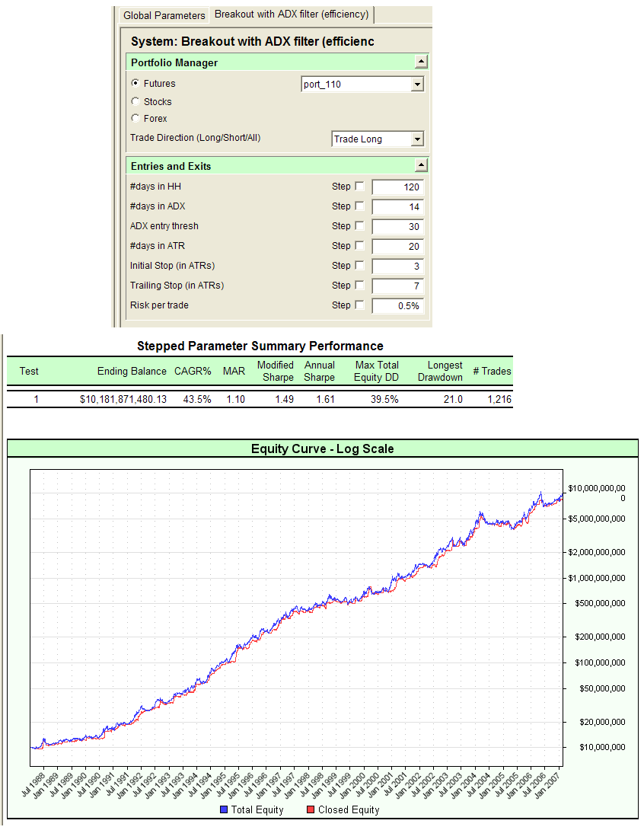644x830 pixels.
Task: Click the #days in HH value field
Action: coord(397,186)
